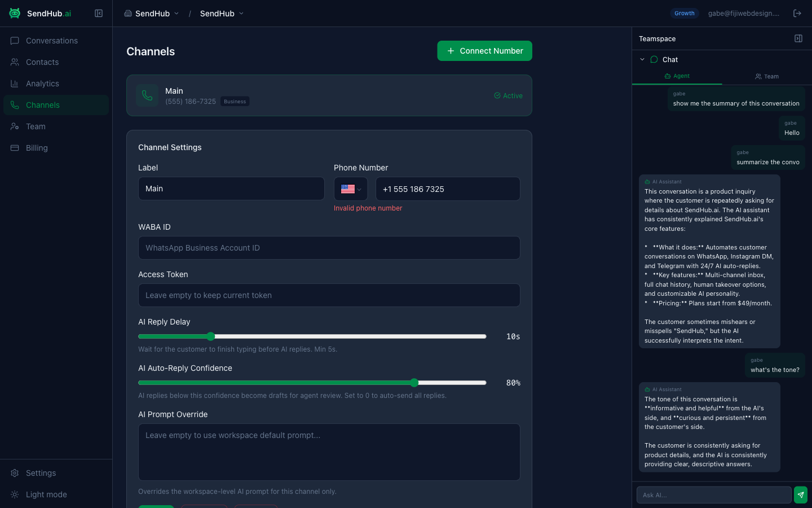Viewport: 812px width, 508px height.
Task: Collapse the left sidebar panel icon
Action: [x=99, y=14]
